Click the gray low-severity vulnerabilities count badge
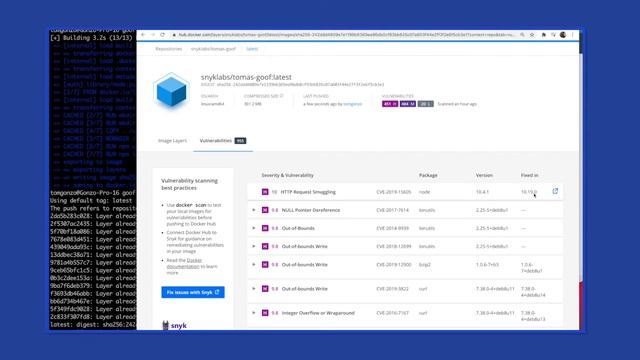 pyautogui.click(x=425, y=104)
